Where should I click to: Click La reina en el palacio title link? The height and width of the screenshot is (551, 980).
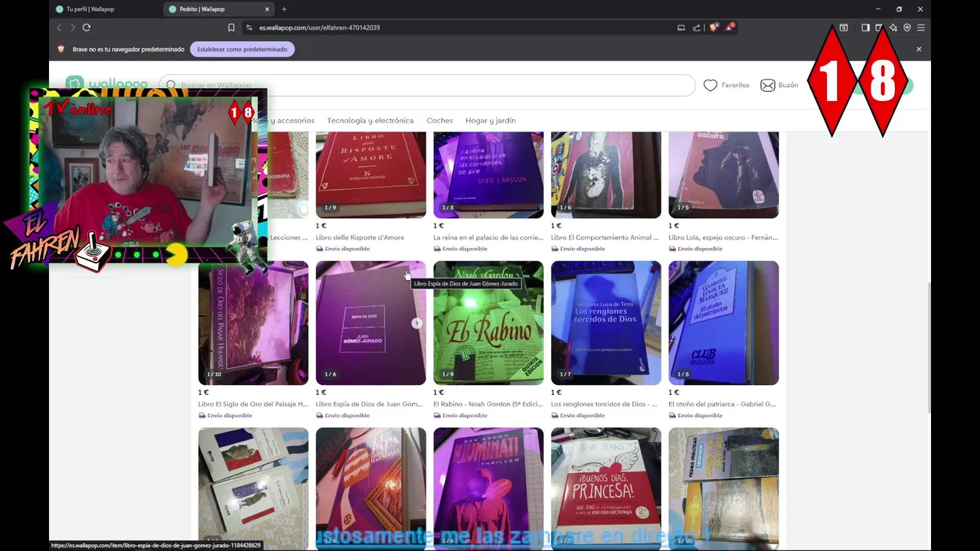[488, 237]
